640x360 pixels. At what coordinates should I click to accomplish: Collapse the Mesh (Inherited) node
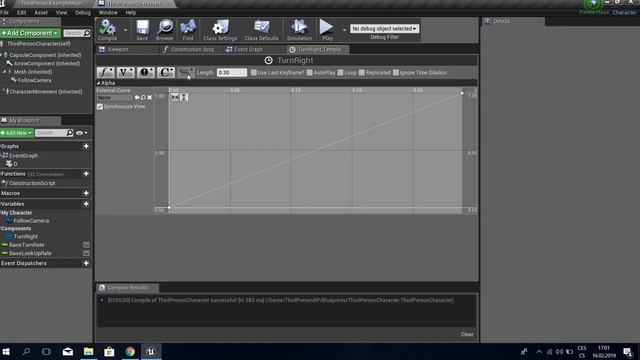click(x=4, y=72)
